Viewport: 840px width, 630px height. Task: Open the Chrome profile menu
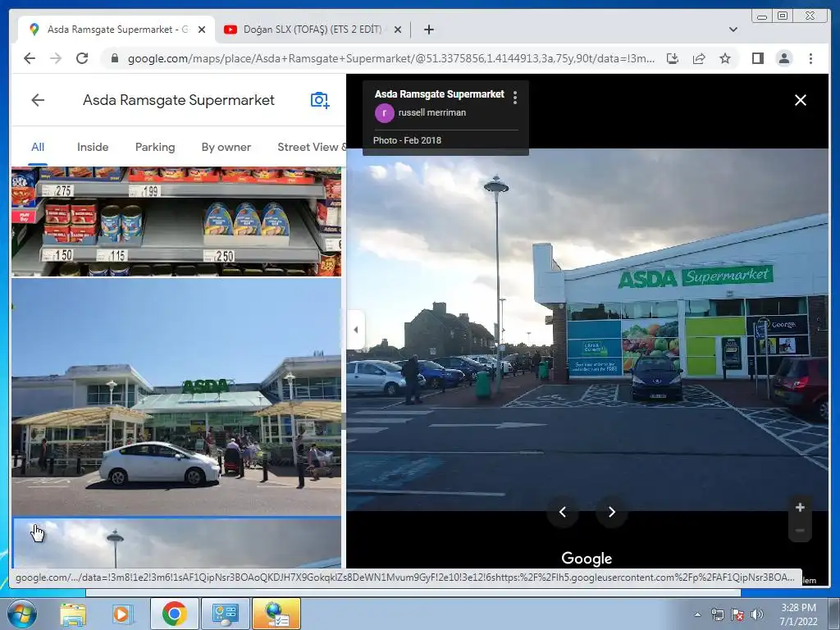pyautogui.click(x=784, y=58)
